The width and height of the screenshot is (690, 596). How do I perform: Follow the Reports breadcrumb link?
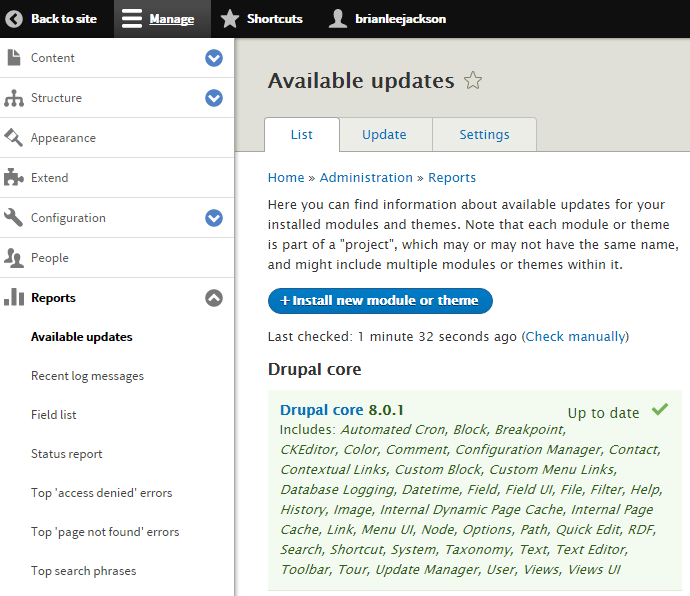pyautogui.click(x=452, y=177)
